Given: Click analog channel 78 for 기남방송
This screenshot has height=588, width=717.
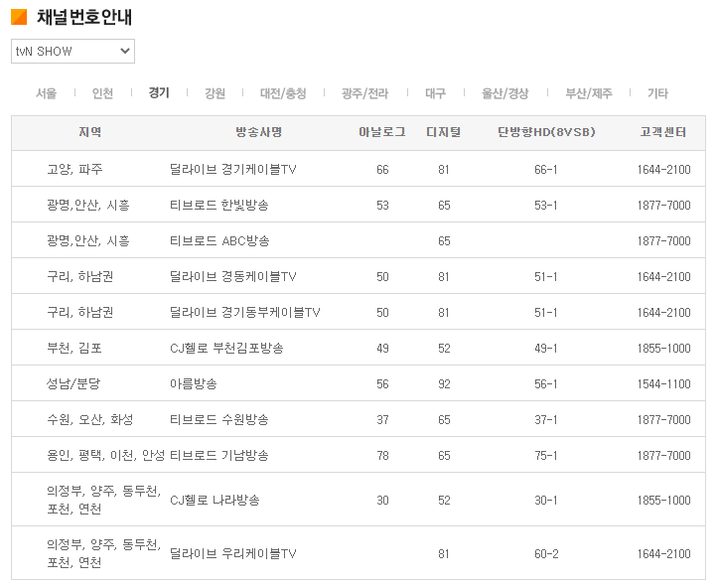Looking at the screenshot, I should click(x=382, y=456).
